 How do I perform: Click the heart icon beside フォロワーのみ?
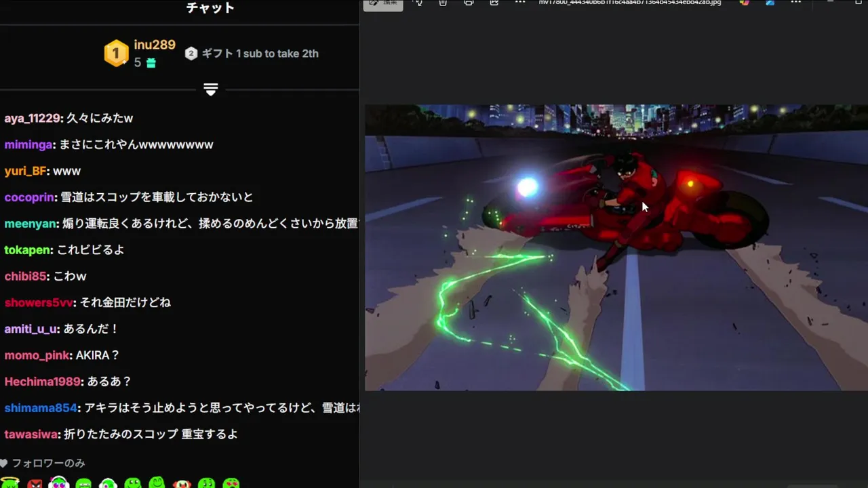pyautogui.click(x=4, y=464)
